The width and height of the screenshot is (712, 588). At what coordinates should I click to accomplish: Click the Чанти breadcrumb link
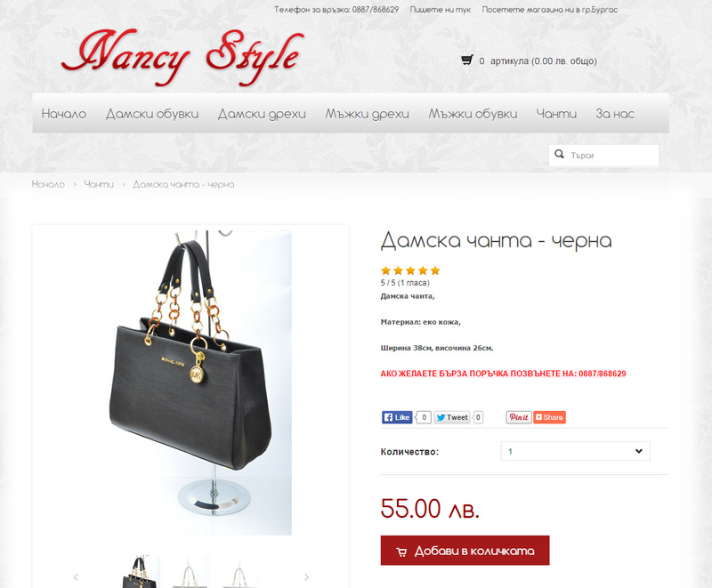(x=99, y=184)
